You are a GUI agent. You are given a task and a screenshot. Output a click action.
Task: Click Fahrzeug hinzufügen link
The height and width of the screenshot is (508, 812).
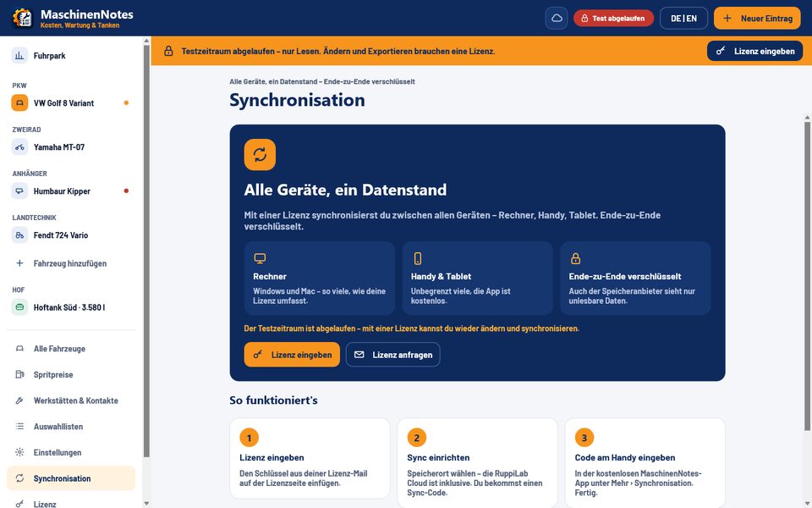[x=71, y=262]
